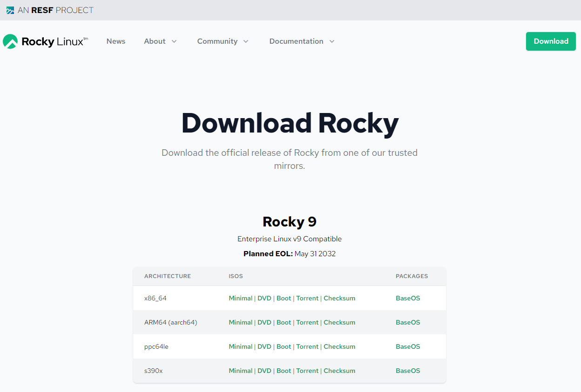
Task: Open the Torrent for ARM64 aarch64
Action: pyautogui.click(x=307, y=322)
